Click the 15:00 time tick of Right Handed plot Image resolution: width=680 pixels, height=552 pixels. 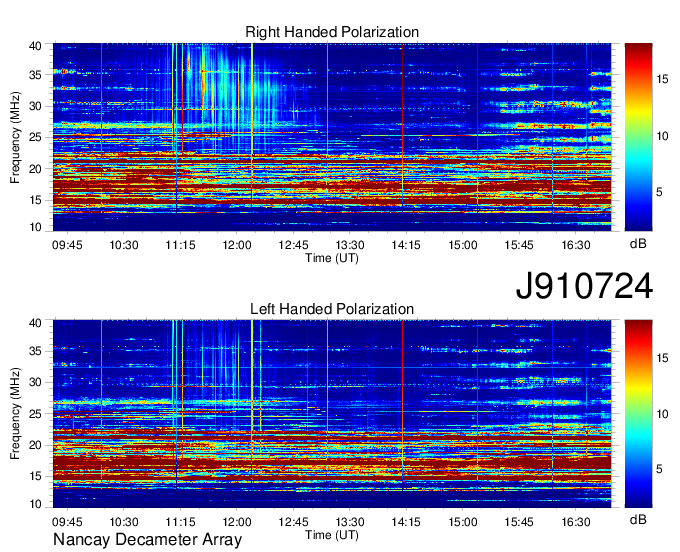tap(463, 245)
